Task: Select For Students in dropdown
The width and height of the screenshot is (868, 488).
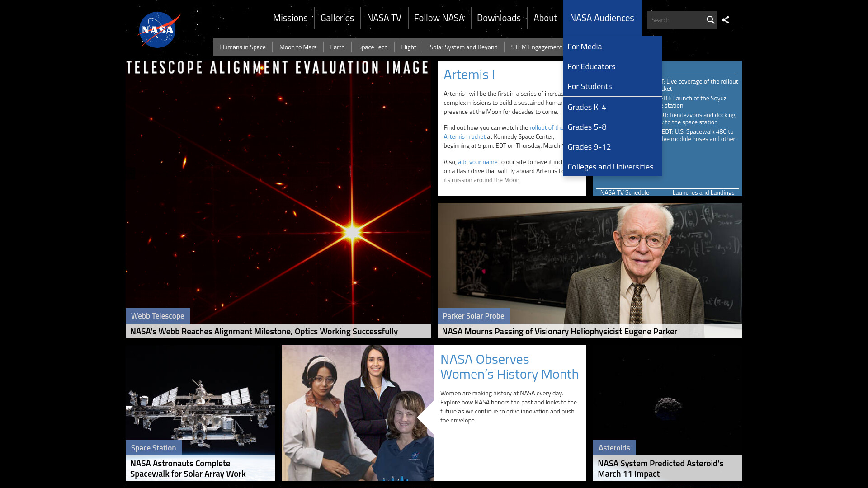Action: pos(612,86)
